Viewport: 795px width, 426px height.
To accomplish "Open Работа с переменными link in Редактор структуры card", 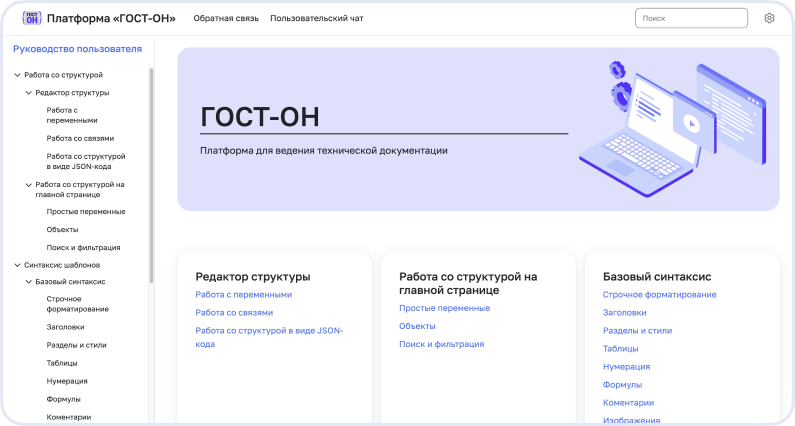I will [x=244, y=295].
